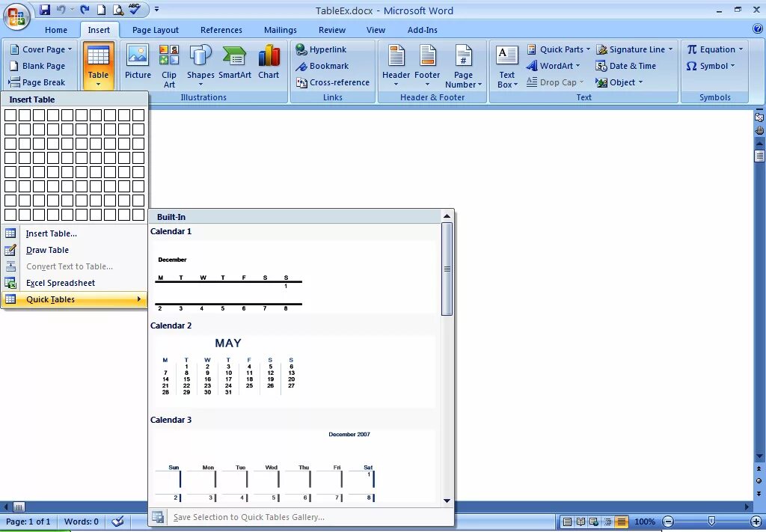Insert a Page Break
This screenshot has height=532, width=766.
pos(37,82)
